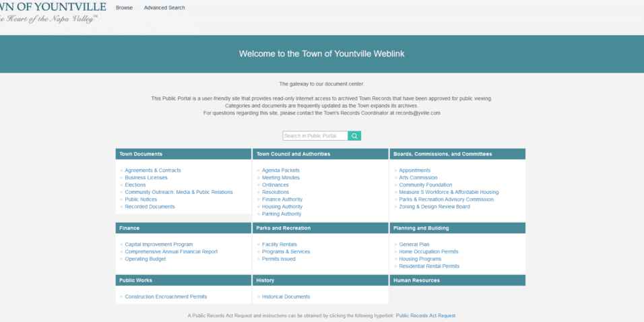
Task: Open Agreements & Contracts link
Action: tap(153, 170)
